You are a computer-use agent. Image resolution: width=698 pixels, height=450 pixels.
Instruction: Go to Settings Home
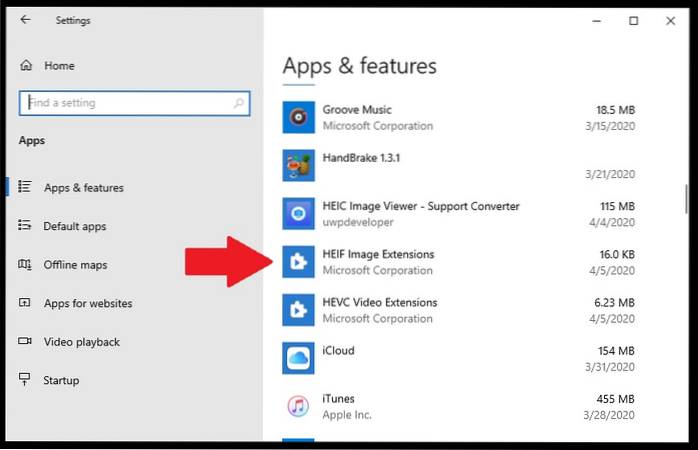58,66
